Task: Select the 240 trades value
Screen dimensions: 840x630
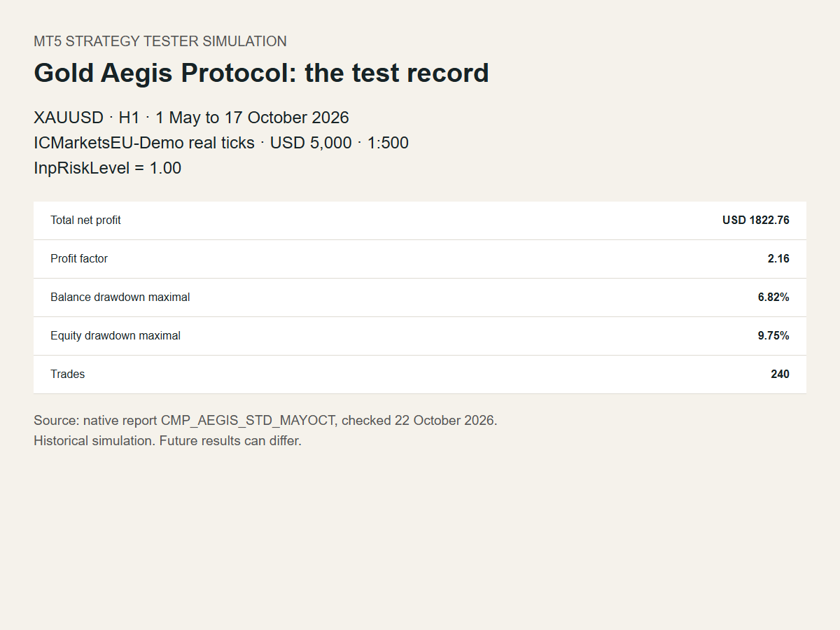Action: (x=780, y=374)
